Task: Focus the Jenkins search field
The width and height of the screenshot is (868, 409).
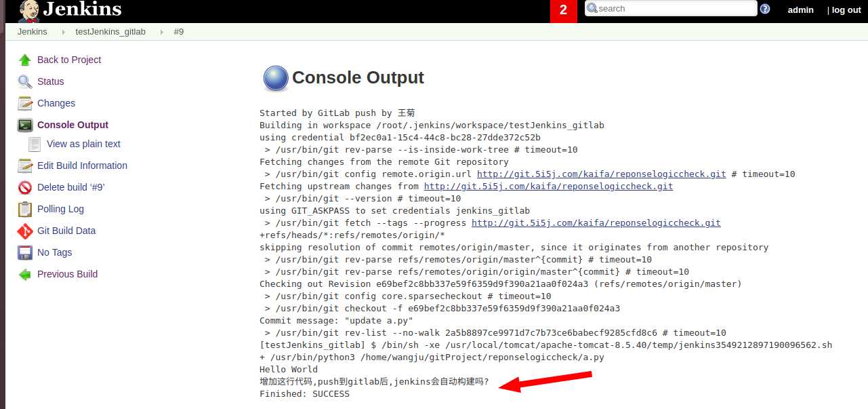Action: (x=670, y=8)
